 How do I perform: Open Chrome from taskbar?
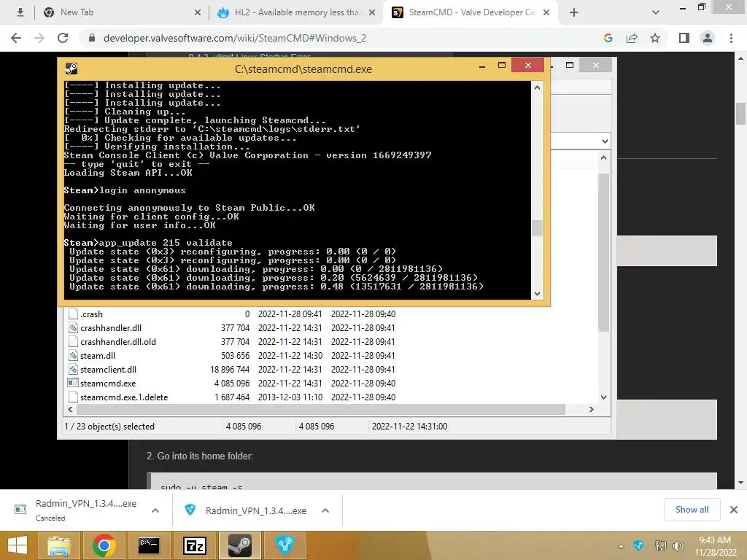104,545
